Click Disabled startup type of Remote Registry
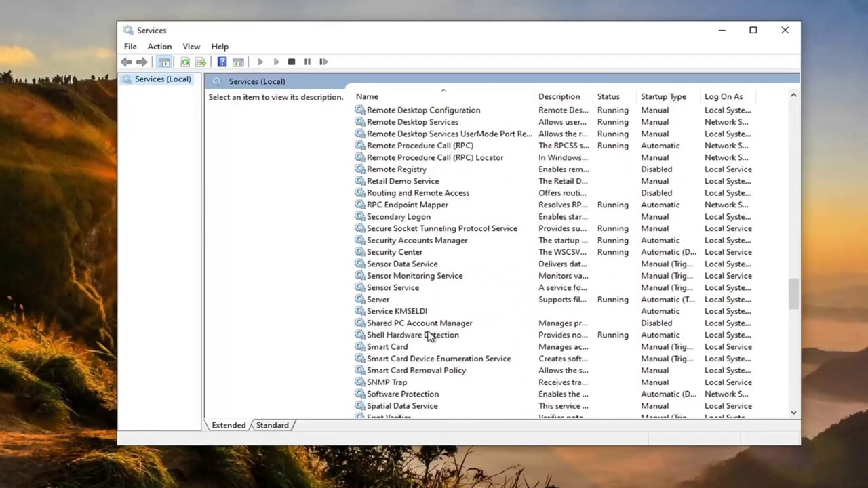Image resolution: width=868 pixels, height=488 pixels. [656, 169]
